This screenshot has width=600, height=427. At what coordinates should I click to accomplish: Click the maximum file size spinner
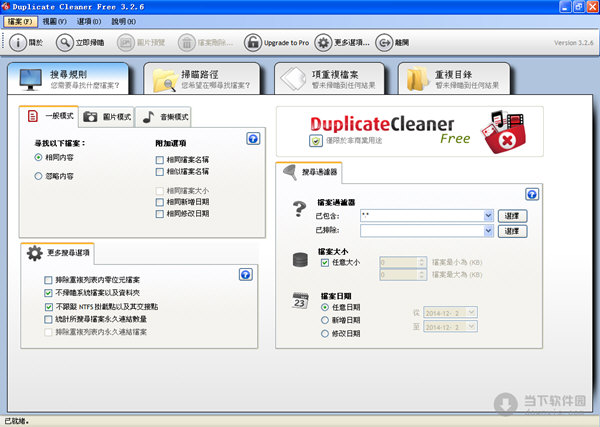point(422,275)
